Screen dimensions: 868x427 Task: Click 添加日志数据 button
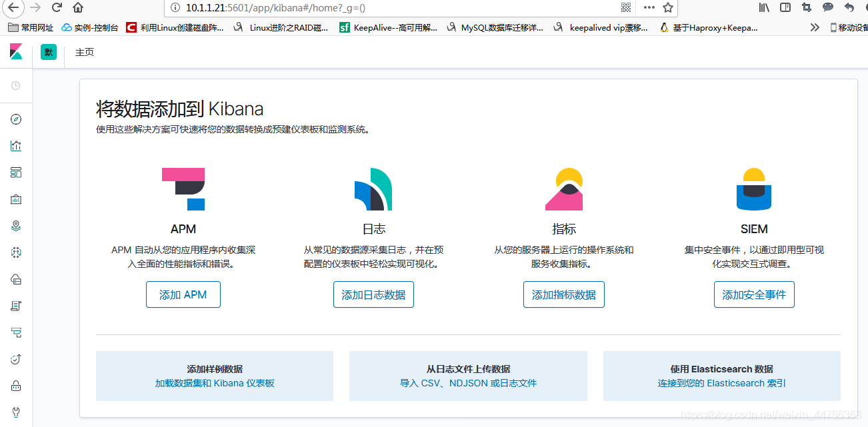coord(373,294)
